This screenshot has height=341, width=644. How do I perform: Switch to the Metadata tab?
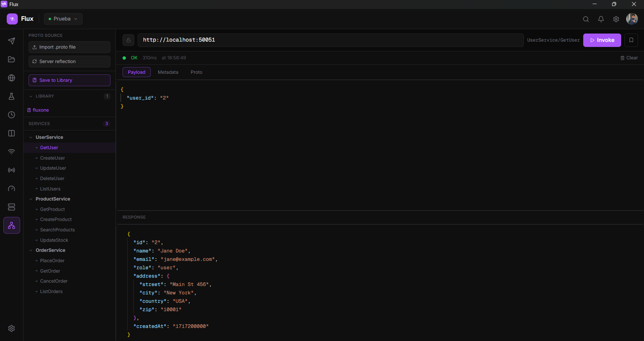tap(168, 72)
